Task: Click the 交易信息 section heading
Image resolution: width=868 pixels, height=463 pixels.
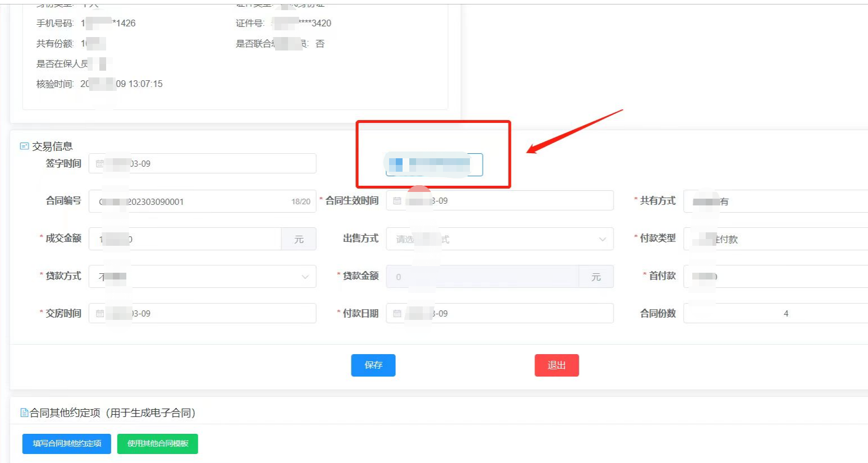Action: 52,146
